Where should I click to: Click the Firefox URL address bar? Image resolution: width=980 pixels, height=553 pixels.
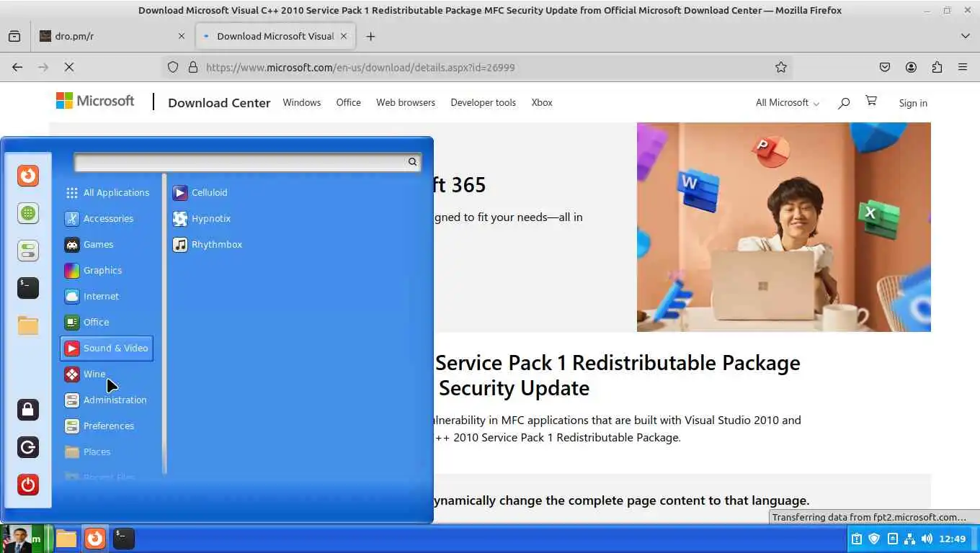476,67
